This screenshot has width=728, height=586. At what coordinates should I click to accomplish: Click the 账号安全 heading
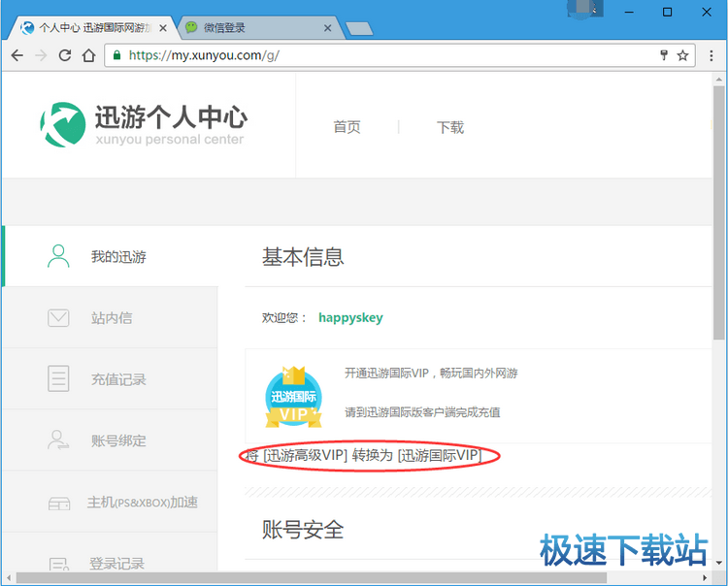pyautogui.click(x=303, y=530)
